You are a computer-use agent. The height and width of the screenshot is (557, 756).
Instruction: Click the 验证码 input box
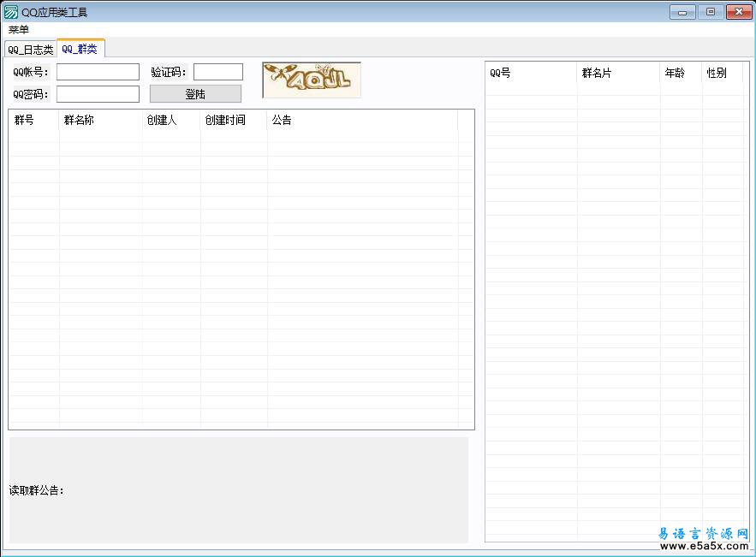(x=218, y=72)
